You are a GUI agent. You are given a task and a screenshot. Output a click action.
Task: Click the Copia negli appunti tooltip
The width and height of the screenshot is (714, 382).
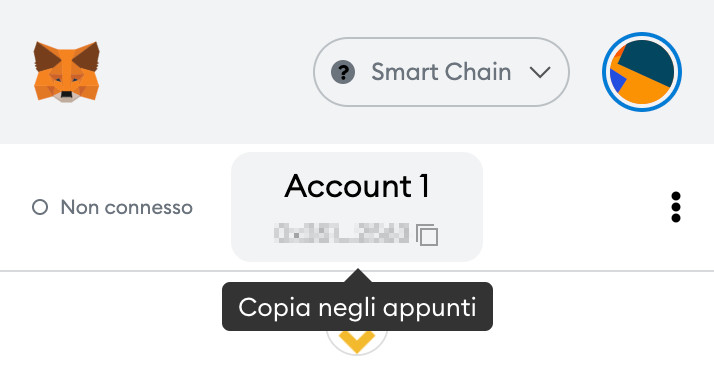pos(357,306)
